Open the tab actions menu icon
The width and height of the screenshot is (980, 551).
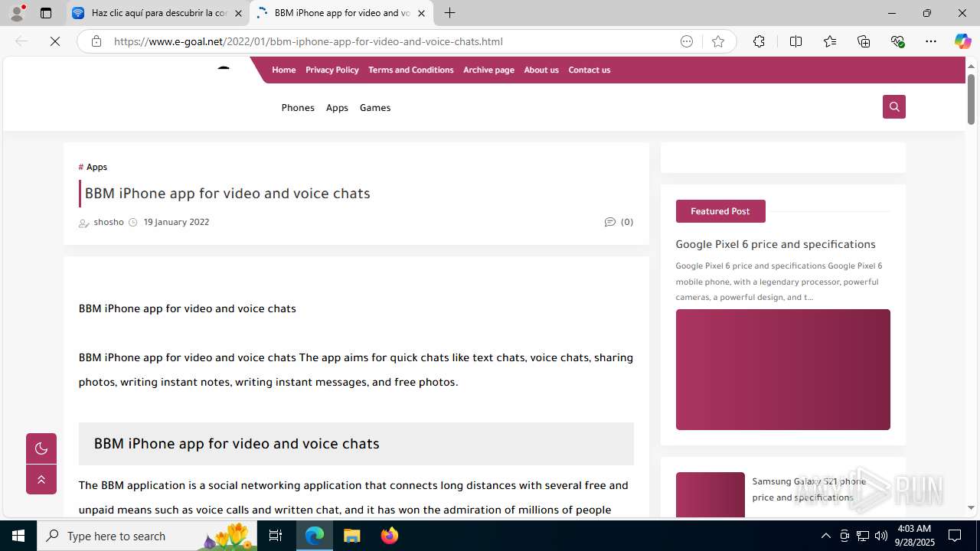point(46,13)
